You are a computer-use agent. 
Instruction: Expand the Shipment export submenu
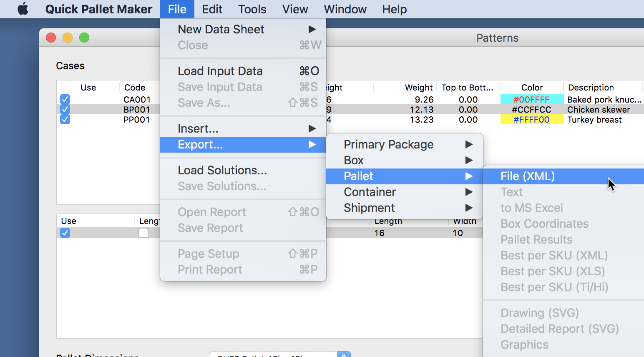pyautogui.click(x=405, y=208)
